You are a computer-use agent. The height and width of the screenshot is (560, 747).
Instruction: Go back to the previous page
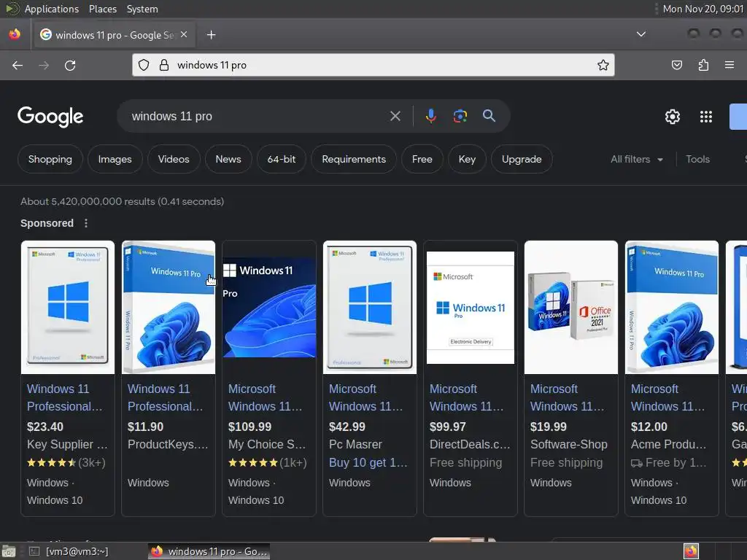pos(18,65)
